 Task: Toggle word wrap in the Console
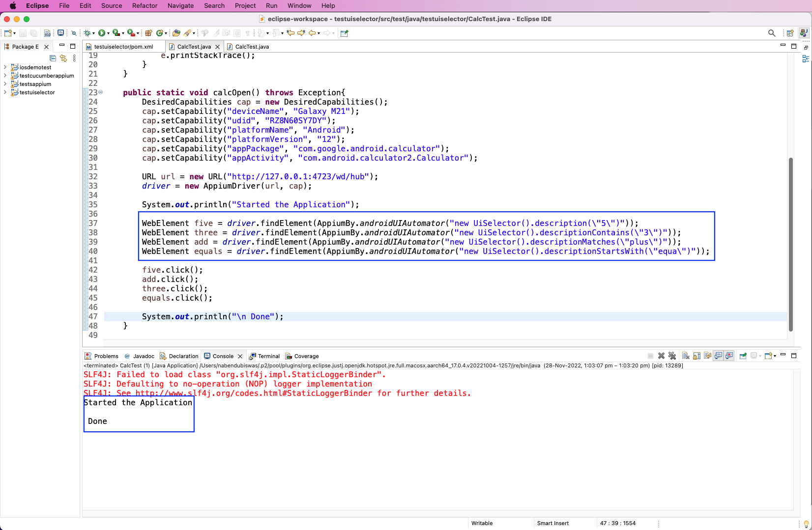pos(707,356)
